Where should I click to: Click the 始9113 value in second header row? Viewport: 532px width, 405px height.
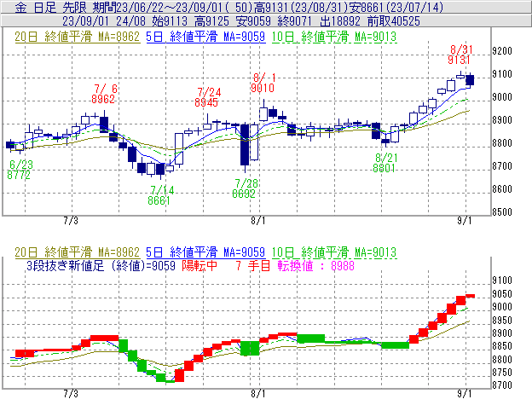(170, 21)
